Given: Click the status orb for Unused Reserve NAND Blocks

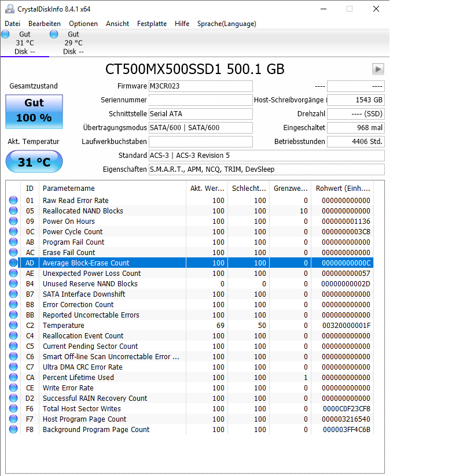Looking at the screenshot, I should tap(13, 283).
